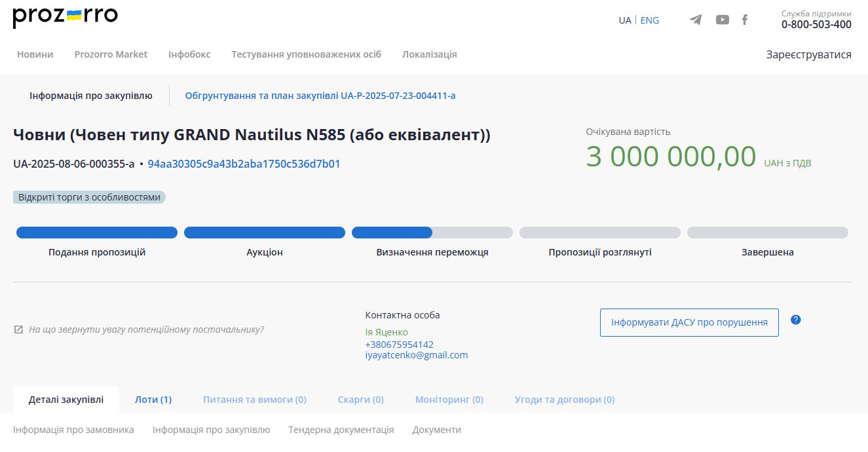868x452 pixels.
Task: Open the Telegram social icon
Action: [696, 20]
